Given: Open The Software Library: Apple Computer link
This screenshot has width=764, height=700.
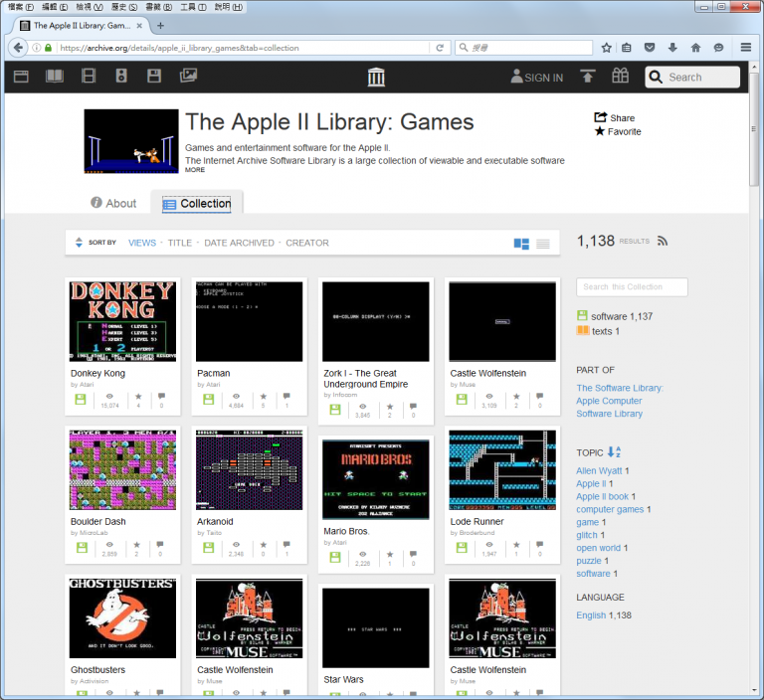Looking at the screenshot, I should pos(620,401).
